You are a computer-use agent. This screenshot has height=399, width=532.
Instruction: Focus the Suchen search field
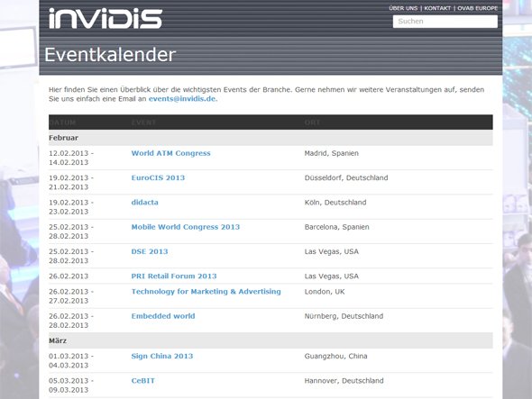pos(445,22)
